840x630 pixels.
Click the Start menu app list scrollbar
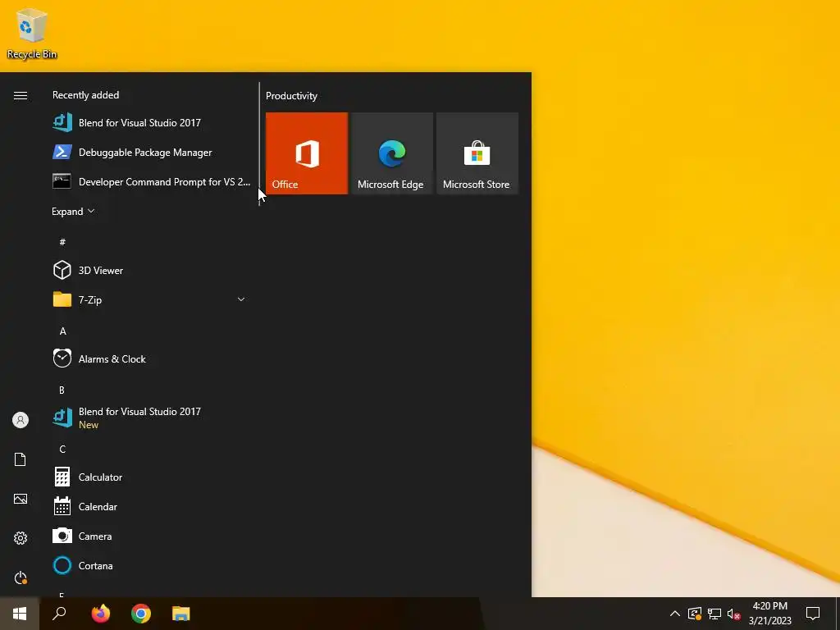259,144
